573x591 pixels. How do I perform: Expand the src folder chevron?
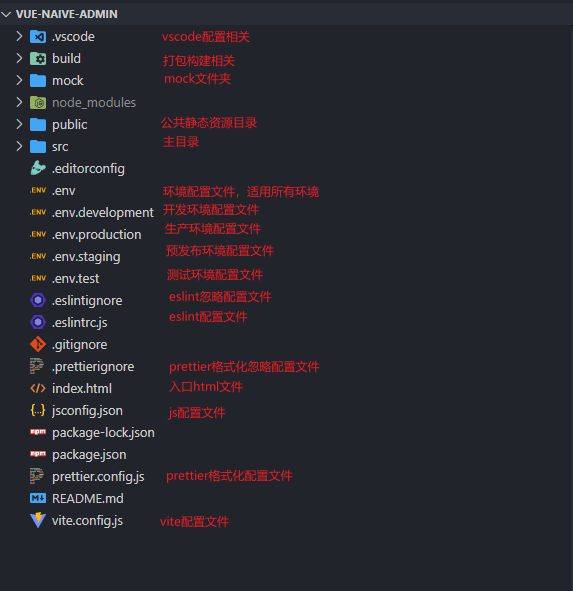point(19,146)
